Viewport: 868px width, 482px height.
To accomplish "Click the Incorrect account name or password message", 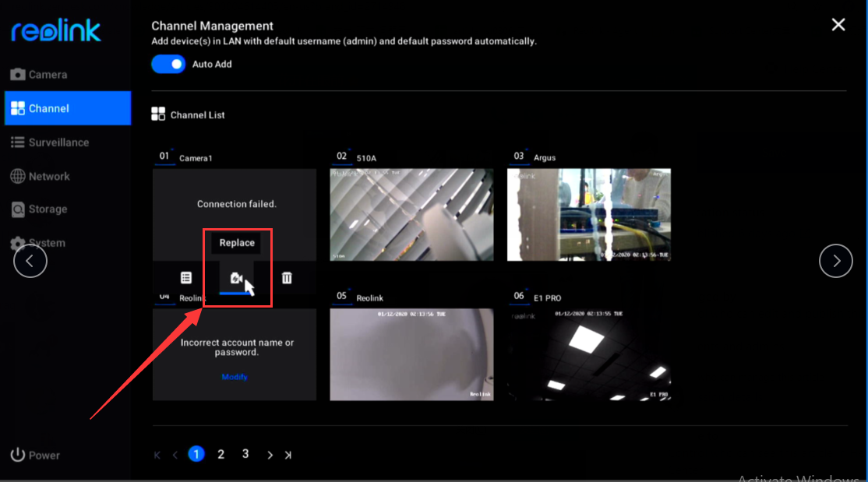I will pyautogui.click(x=236, y=347).
